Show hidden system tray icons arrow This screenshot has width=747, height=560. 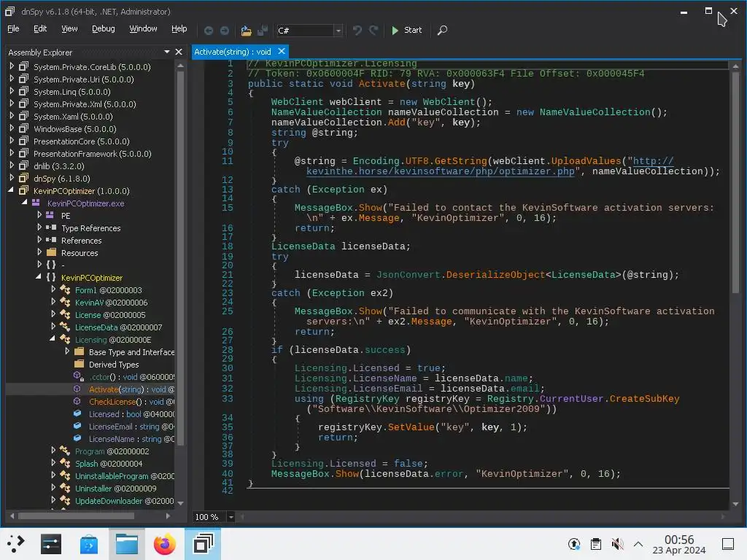(x=638, y=544)
